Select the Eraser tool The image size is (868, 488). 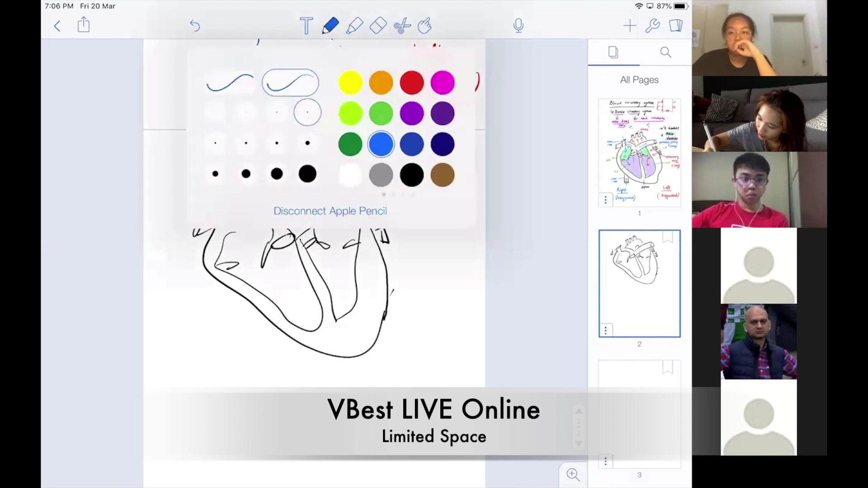click(378, 26)
